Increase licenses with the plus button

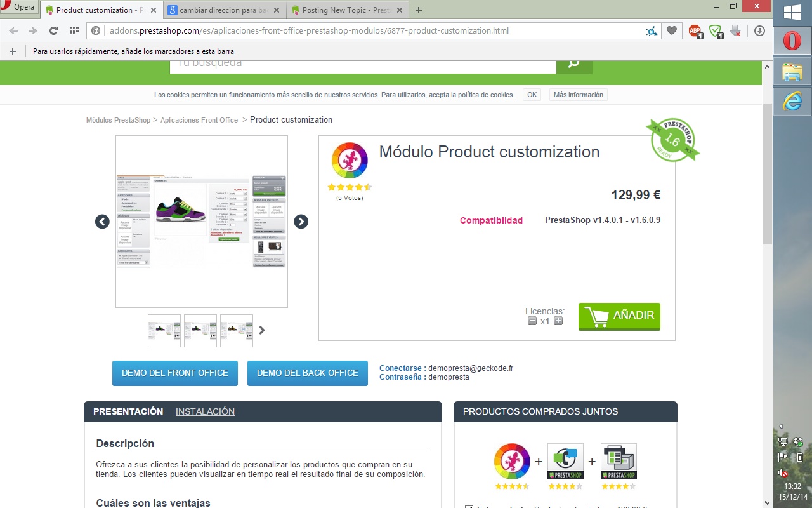tap(558, 321)
